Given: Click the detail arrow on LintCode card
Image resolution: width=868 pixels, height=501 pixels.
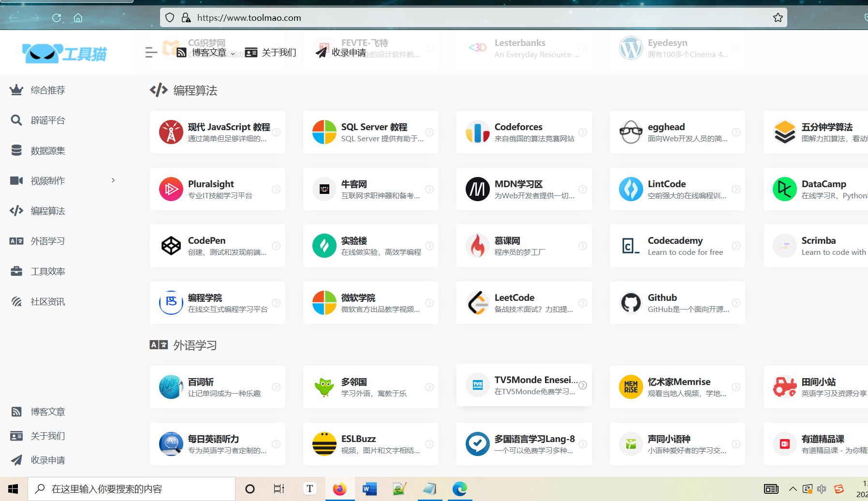Looking at the screenshot, I should tap(736, 189).
